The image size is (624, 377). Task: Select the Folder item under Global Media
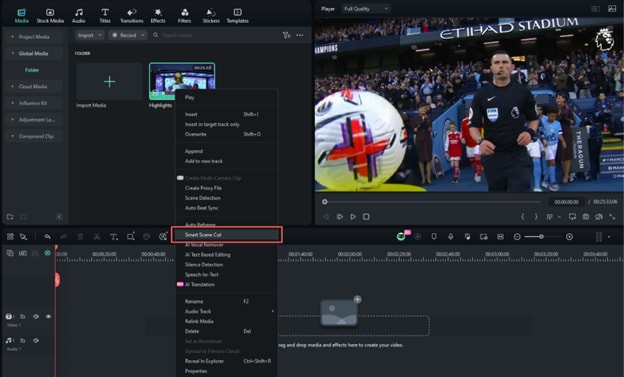tap(32, 70)
